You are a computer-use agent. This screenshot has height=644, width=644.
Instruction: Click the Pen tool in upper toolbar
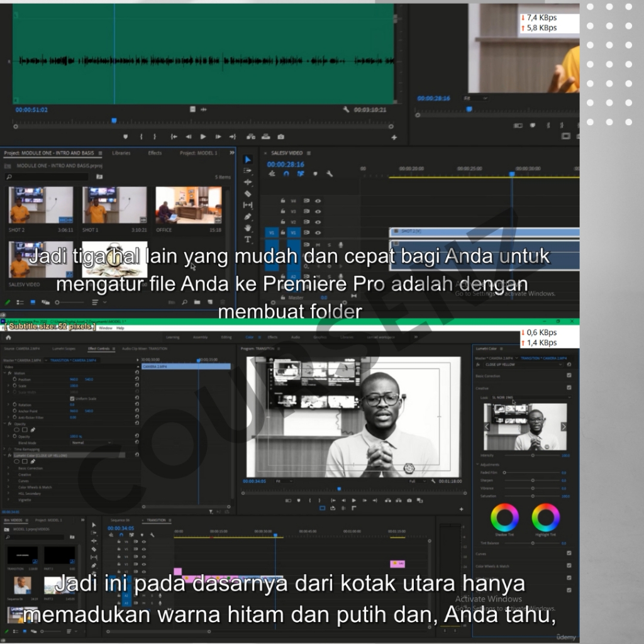click(248, 216)
